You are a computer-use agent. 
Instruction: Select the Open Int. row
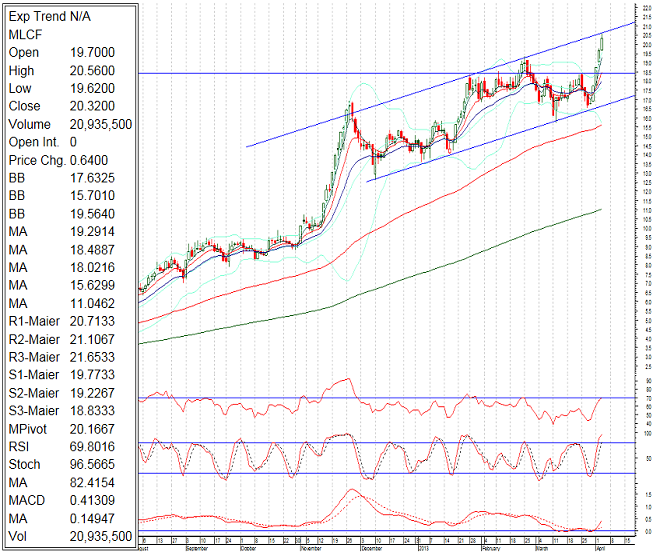tap(68, 142)
